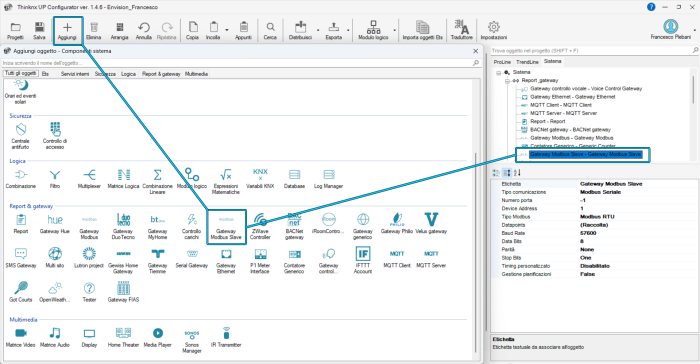Open the blue help question mark icon
This screenshot has height=364, width=700.
tap(651, 7)
